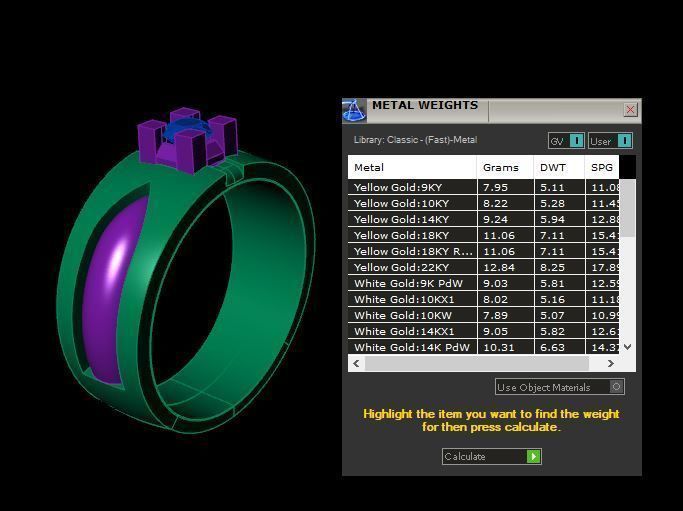
Task: Select the White Gold:14KX1 row
Action: click(x=483, y=332)
